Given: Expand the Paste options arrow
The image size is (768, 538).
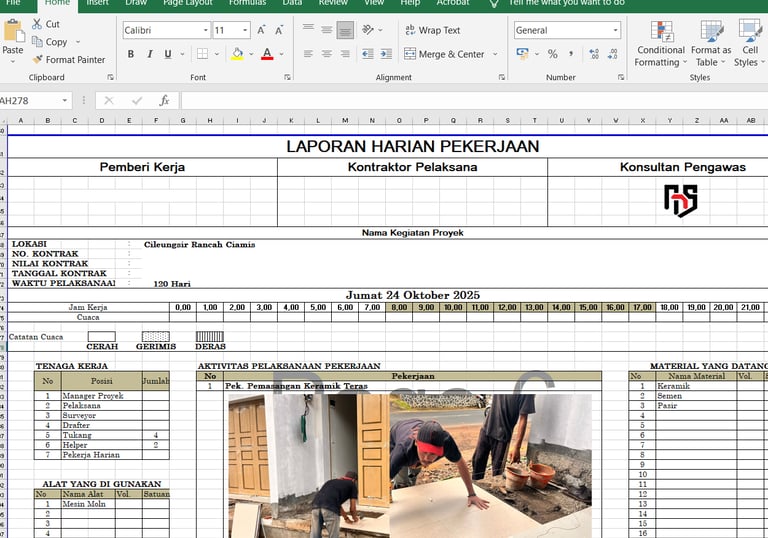Looking at the screenshot, I should (13, 62).
